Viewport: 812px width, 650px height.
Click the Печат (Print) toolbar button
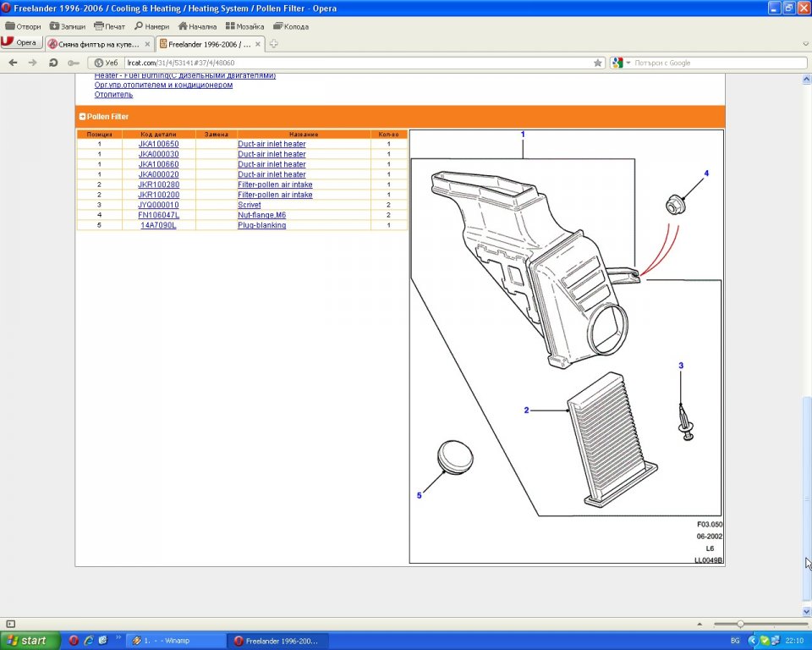[109, 26]
